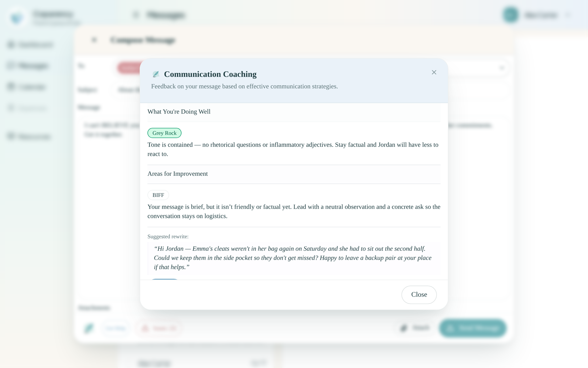Click the paperclip attach icon near Send Message
Screen dimensions: 588x368
404,328
